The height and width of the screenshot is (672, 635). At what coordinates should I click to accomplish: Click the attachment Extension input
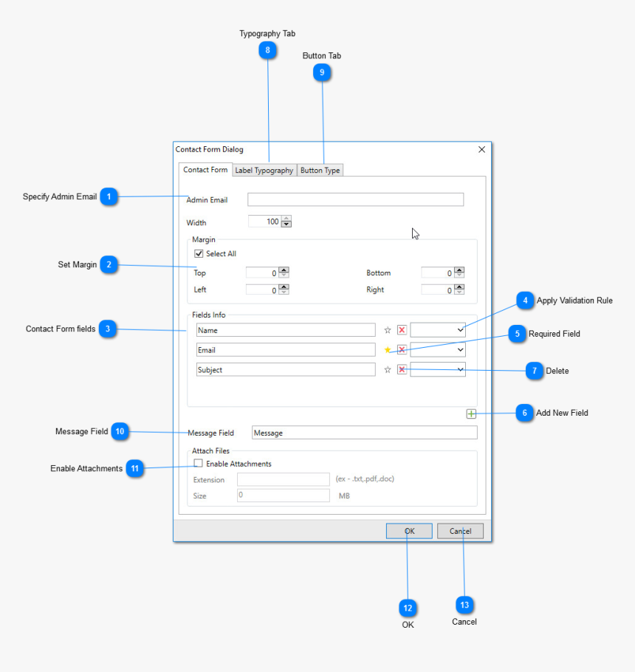coord(284,479)
